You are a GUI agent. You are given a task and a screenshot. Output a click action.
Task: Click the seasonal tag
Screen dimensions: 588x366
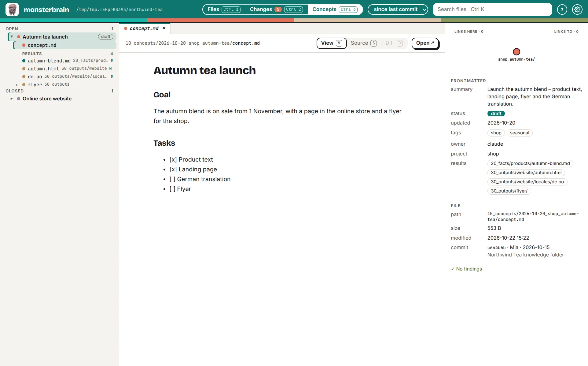point(519,133)
